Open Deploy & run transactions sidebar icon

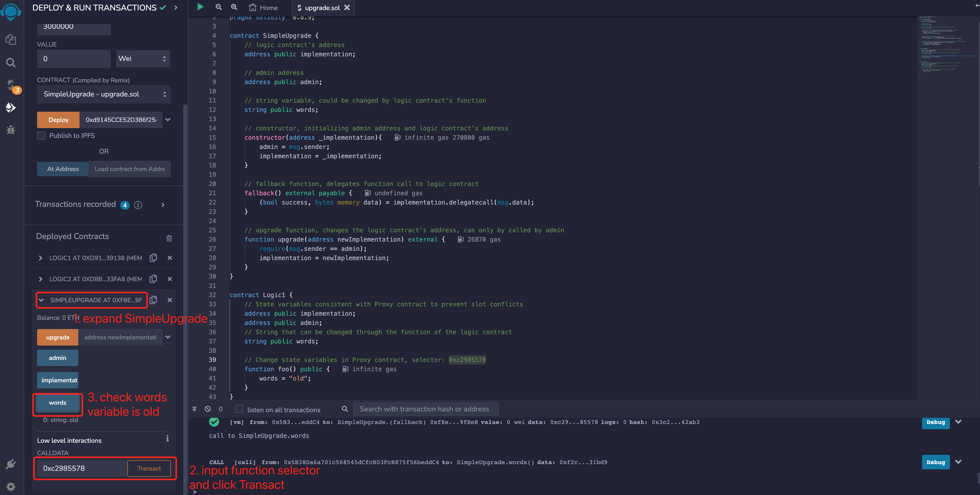(x=11, y=108)
